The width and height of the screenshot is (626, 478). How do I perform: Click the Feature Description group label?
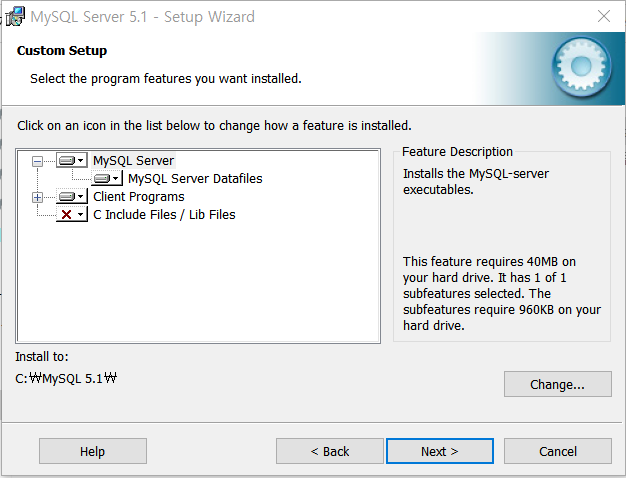point(457,152)
